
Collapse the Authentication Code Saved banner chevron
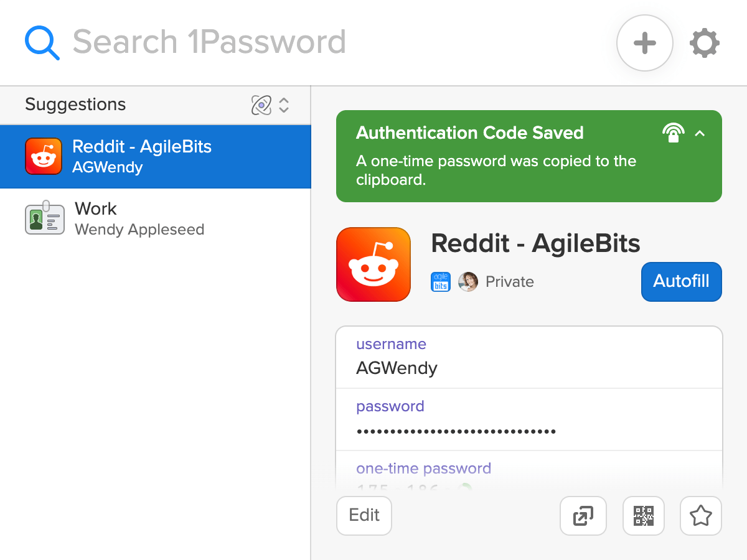(x=700, y=133)
